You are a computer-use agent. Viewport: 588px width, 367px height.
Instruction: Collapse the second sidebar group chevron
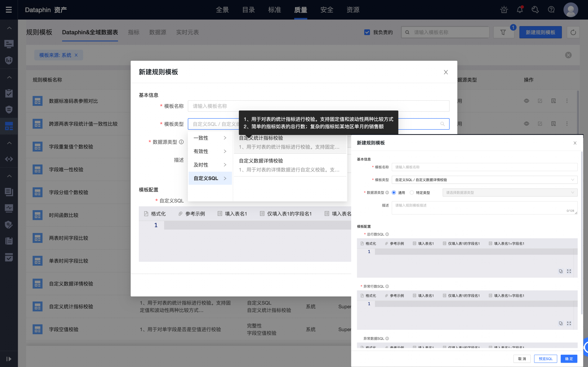click(x=9, y=77)
